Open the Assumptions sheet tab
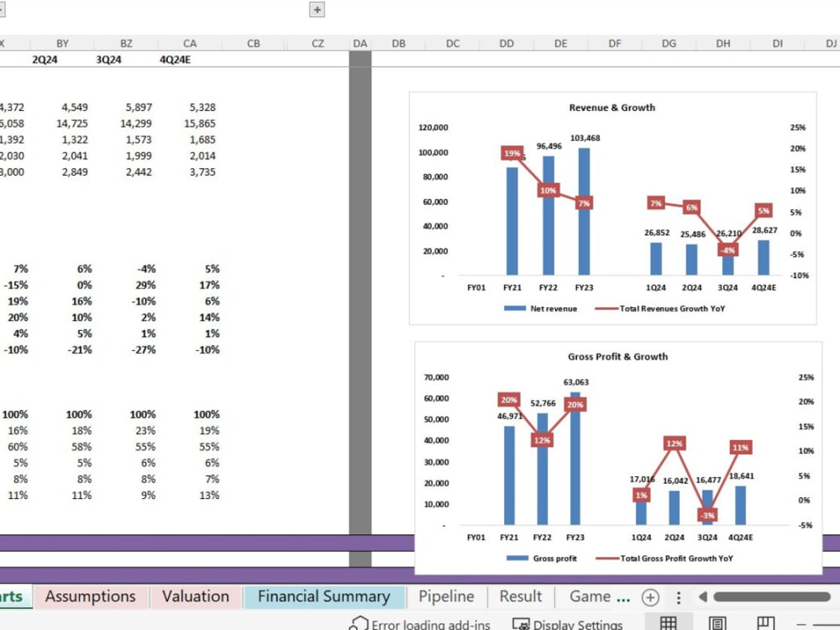 (91, 596)
